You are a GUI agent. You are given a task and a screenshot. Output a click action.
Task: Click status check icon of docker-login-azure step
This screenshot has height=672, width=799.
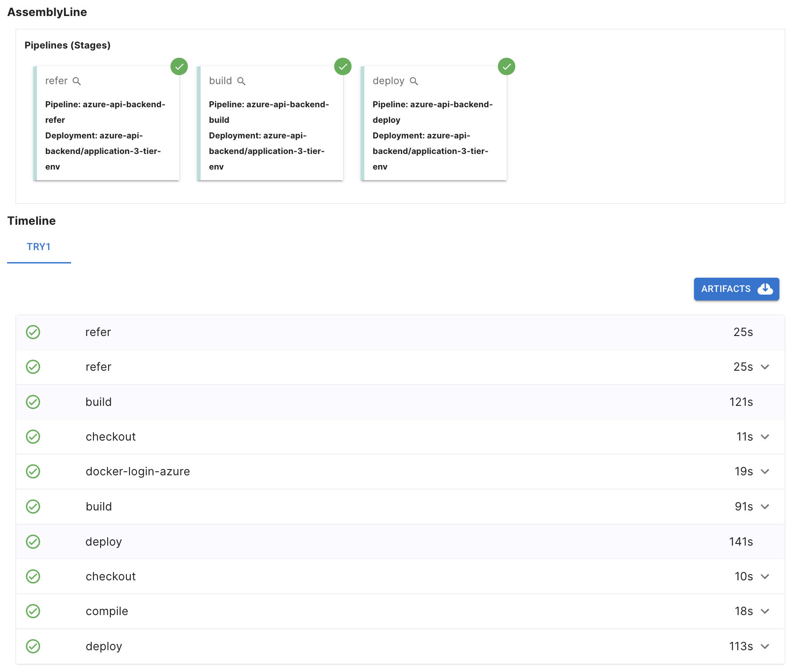[x=33, y=471]
